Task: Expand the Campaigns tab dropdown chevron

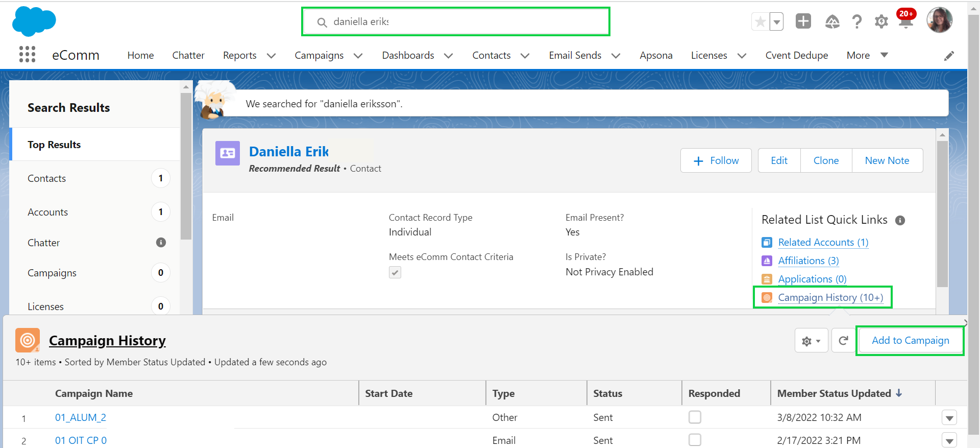Action: [358, 56]
